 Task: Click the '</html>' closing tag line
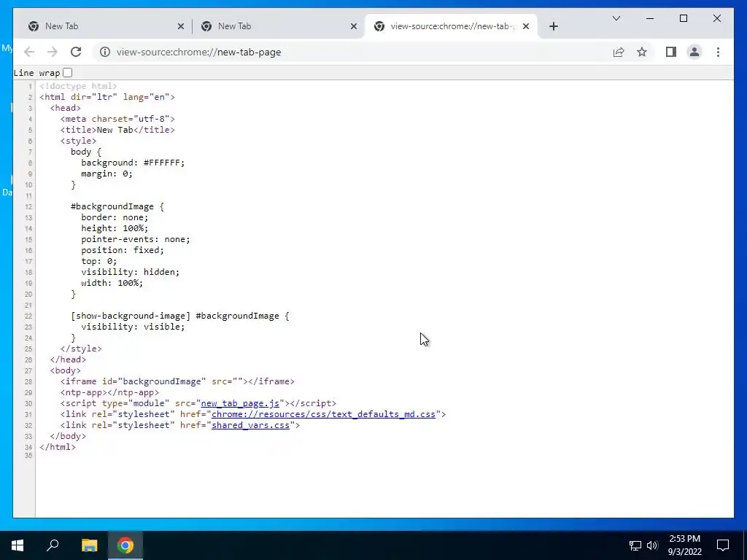[57, 447]
